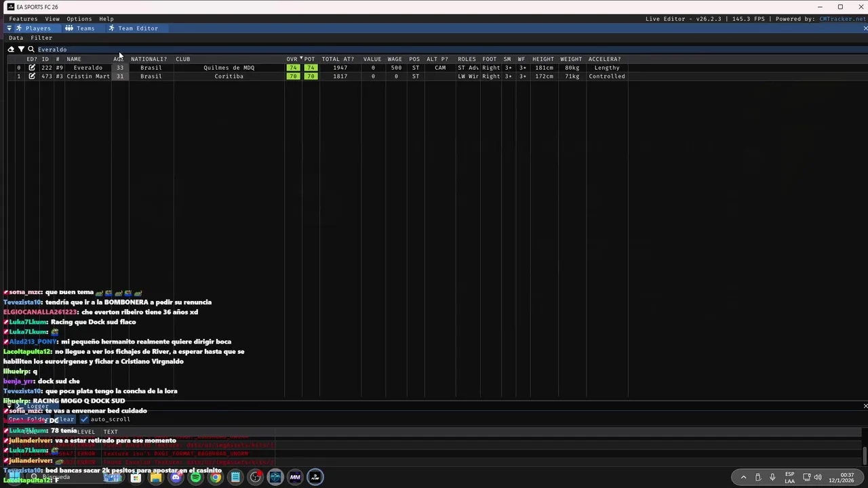868x488 pixels.
Task: Open the Data menu
Action: coord(16,38)
